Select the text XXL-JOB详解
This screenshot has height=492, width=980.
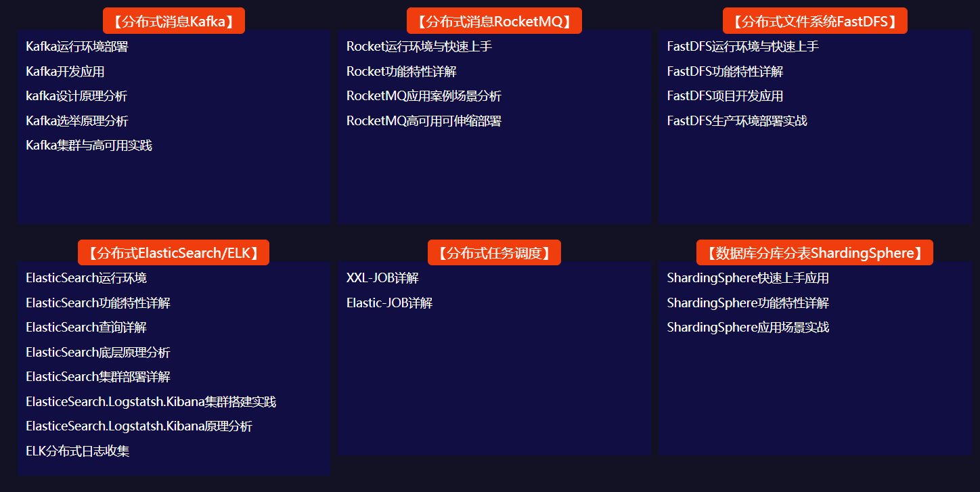382,278
